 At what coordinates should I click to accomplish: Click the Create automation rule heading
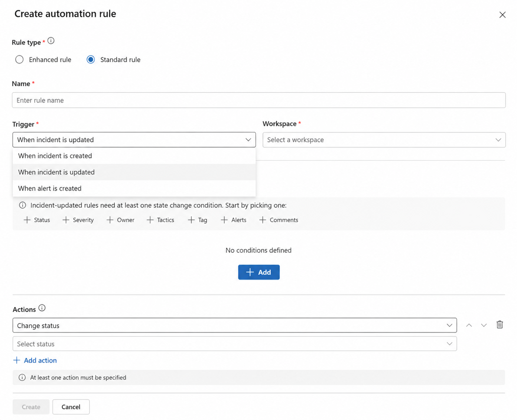click(x=65, y=14)
